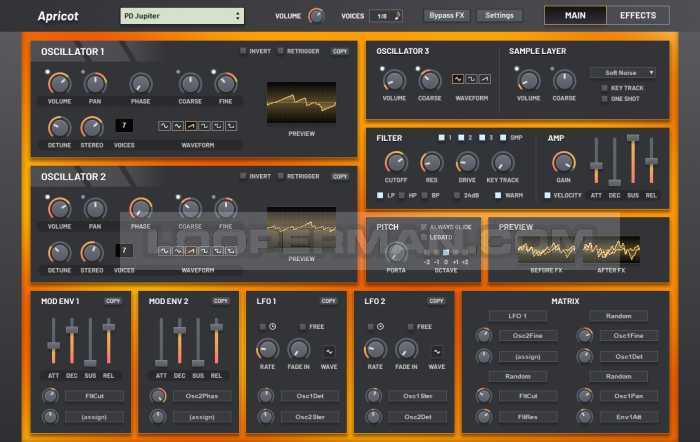Viewport: 700px width, 442px height.
Task: Click the Pitch Porta knob
Action: (396, 252)
